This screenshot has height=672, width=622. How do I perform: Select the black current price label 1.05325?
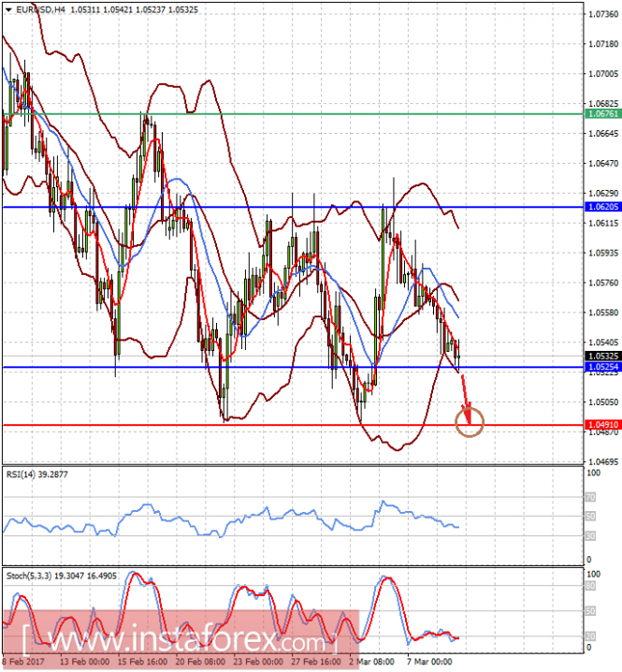coord(602,357)
